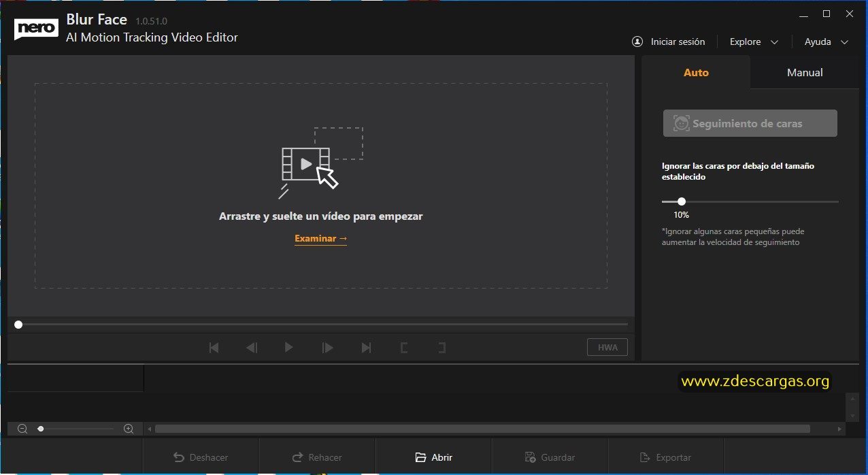Maximize the Blur Face window

pos(827,14)
